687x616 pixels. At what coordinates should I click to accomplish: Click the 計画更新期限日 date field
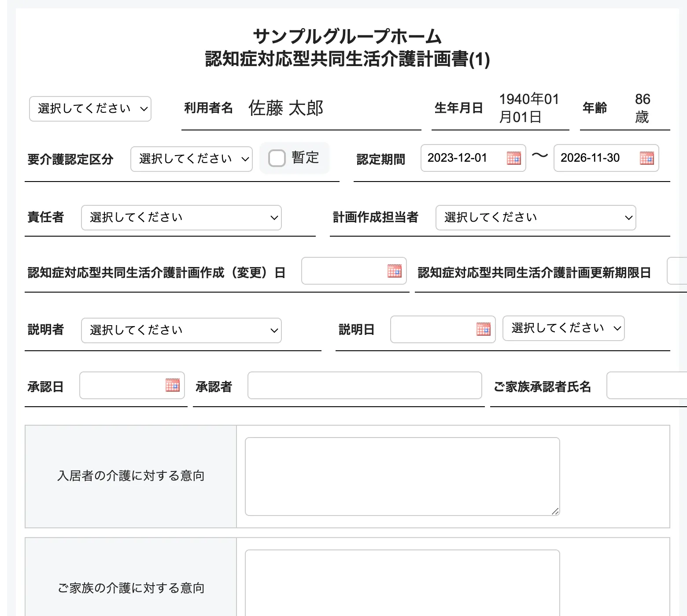click(x=677, y=271)
